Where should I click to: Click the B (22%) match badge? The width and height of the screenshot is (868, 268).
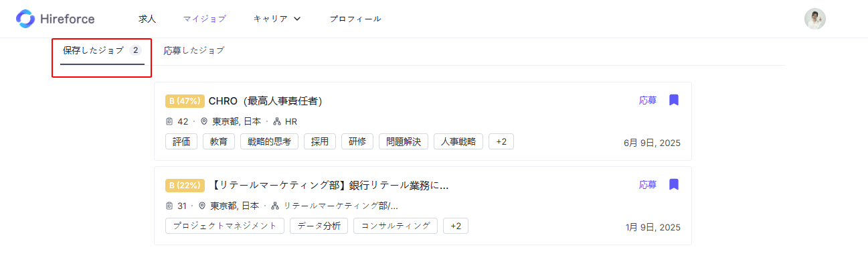tap(185, 186)
